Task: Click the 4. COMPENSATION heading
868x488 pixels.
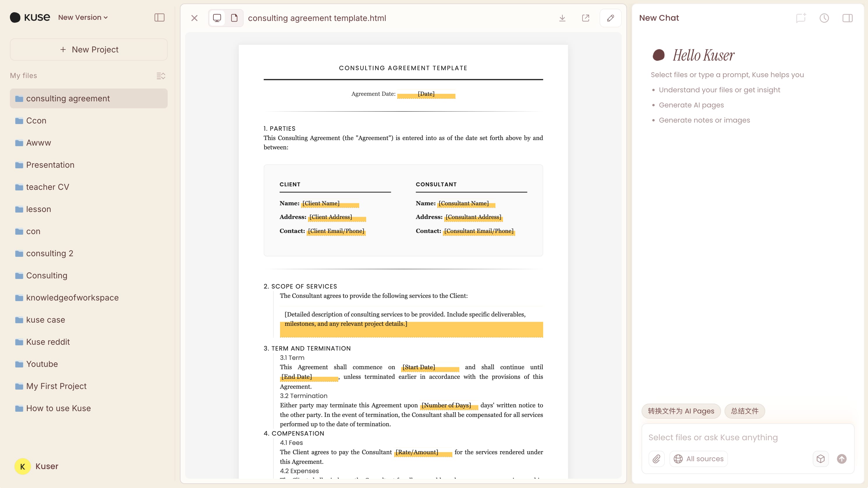Action: coord(294,434)
